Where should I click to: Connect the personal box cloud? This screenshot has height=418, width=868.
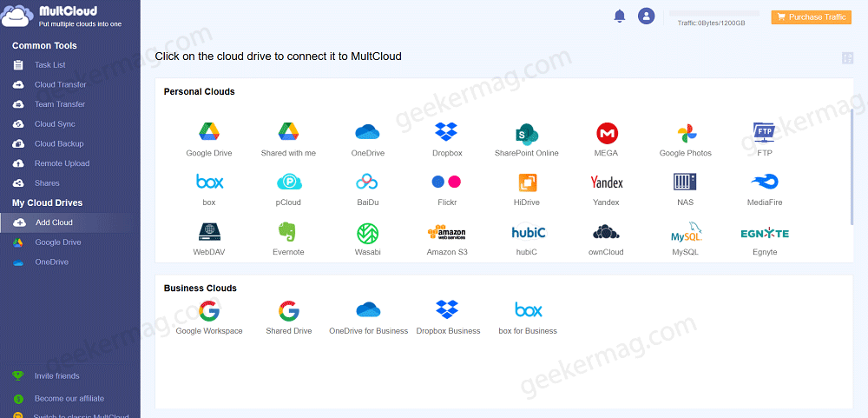click(x=209, y=182)
